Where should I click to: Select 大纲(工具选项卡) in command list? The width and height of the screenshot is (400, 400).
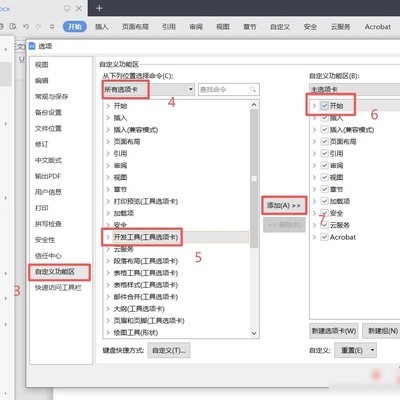(x=139, y=309)
